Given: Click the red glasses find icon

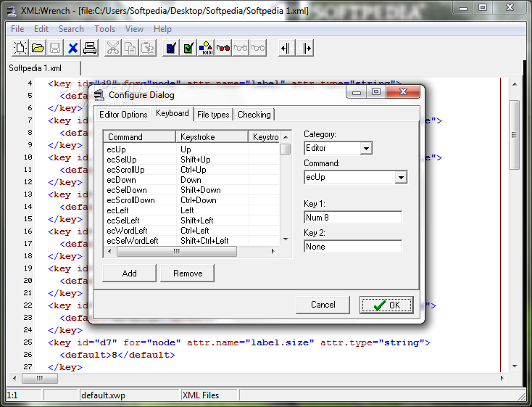Looking at the screenshot, I should coord(223,48).
